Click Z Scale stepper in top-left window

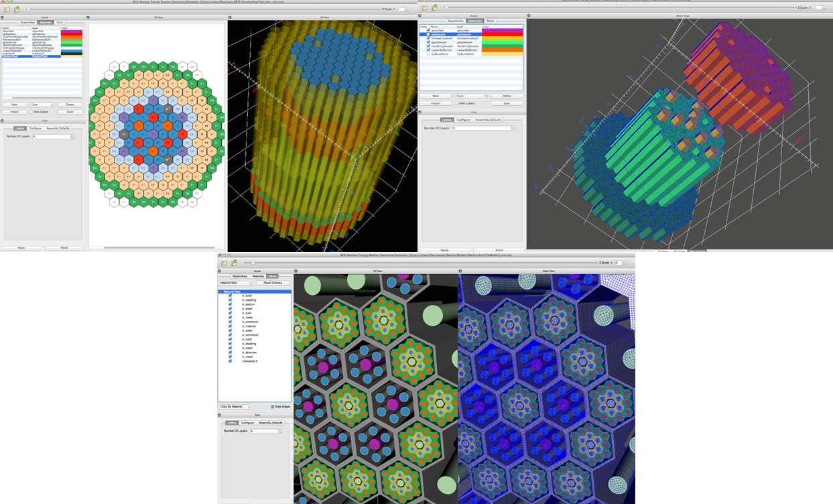point(406,9)
